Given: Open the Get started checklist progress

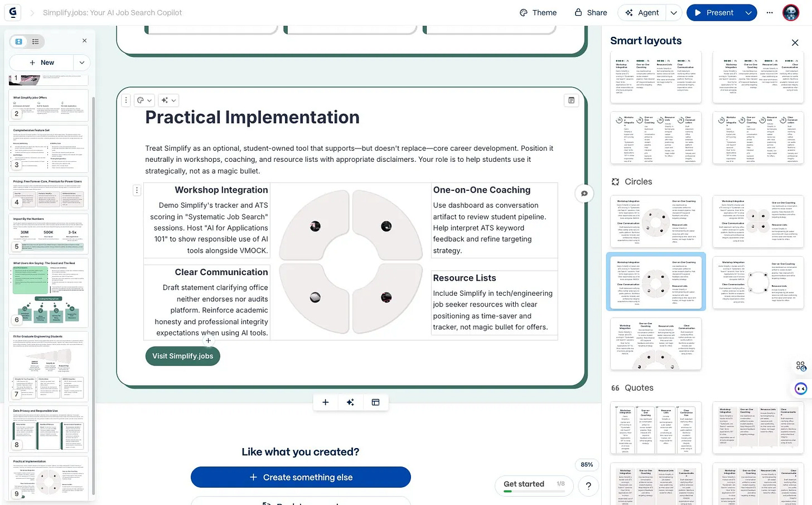Looking at the screenshot, I should [x=534, y=485].
